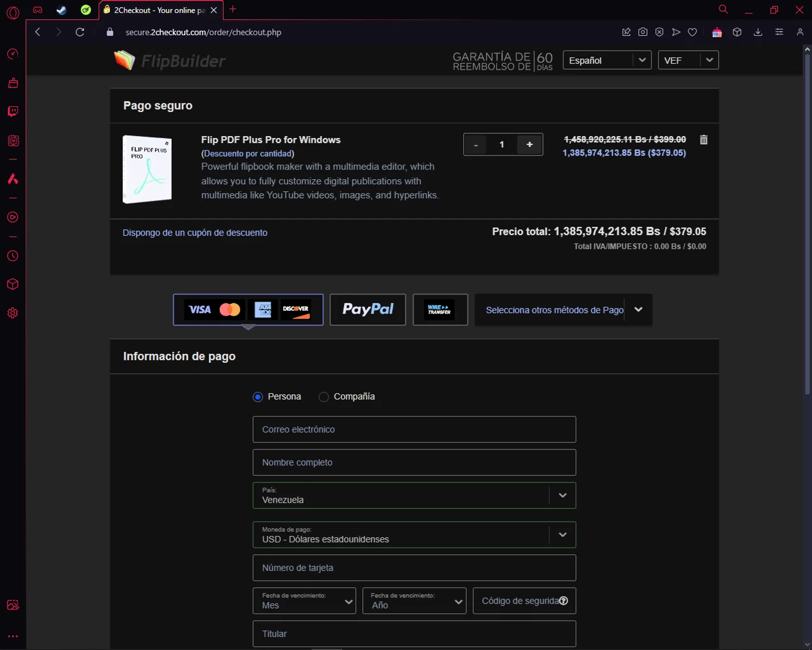This screenshot has width=812, height=650.
Task: Choose PayPal payment method
Action: tap(368, 310)
